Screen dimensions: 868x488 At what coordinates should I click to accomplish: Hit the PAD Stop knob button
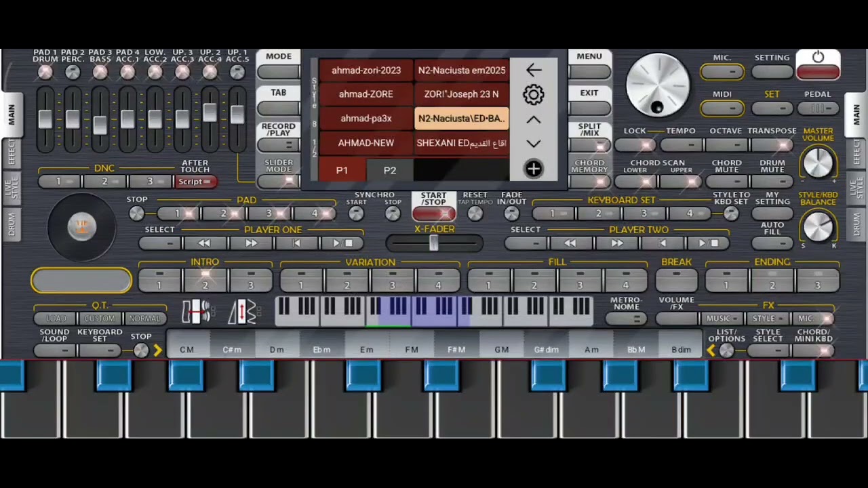(x=136, y=213)
